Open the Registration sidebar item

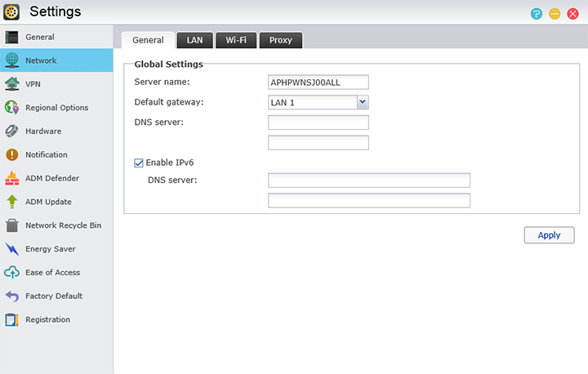pyautogui.click(x=47, y=320)
